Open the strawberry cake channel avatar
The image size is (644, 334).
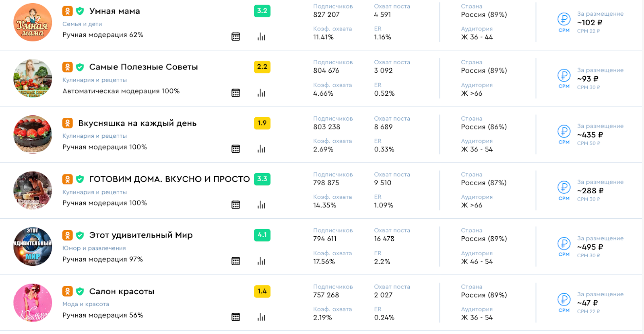(33, 134)
